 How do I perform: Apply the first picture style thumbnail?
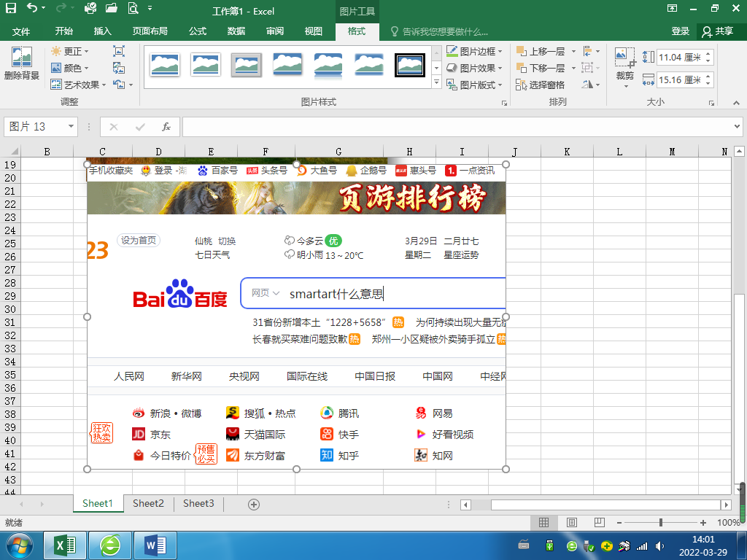(164, 65)
